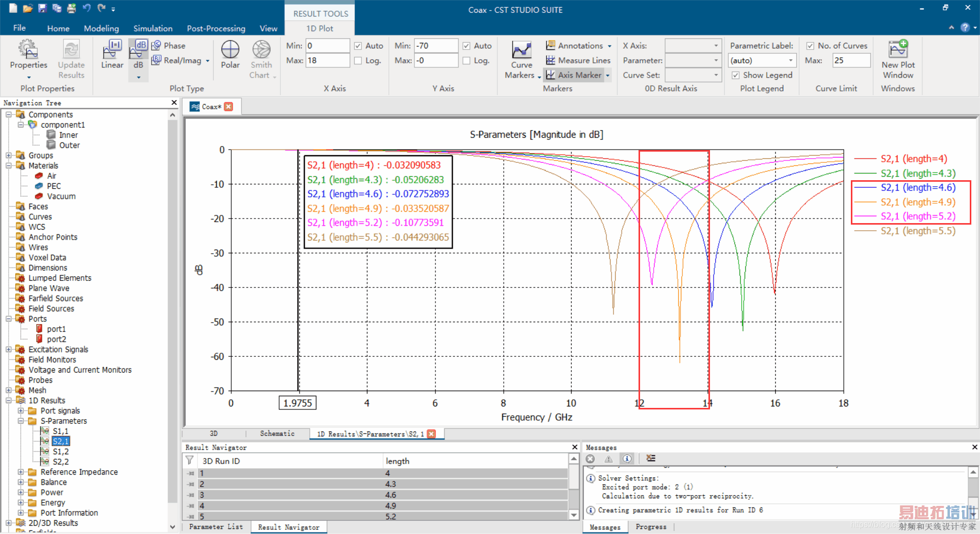This screenshot has height=534, width=980.
Task: Disable the Show Legend checkbox
Action: click(736, 75)
